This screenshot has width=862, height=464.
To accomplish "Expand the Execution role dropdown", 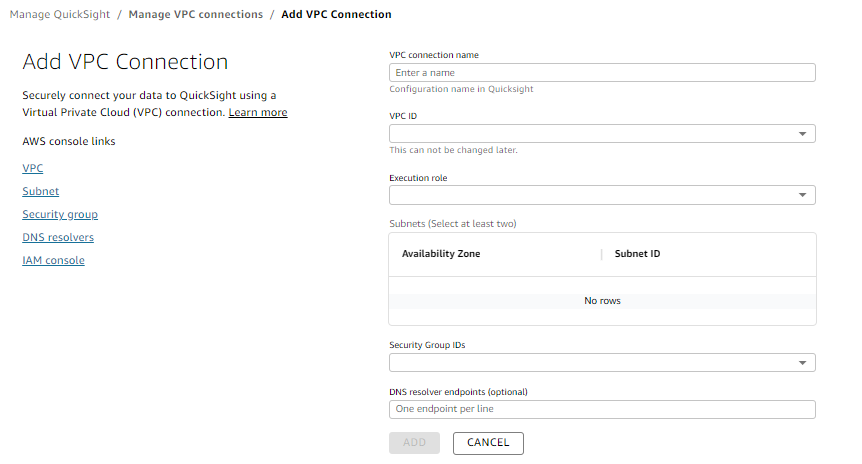I will click(x=602, y=195).
